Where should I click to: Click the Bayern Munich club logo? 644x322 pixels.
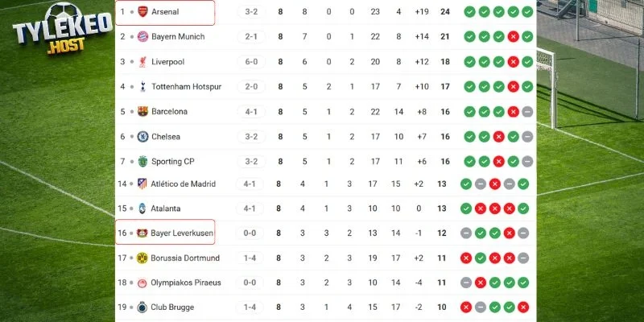142,36
